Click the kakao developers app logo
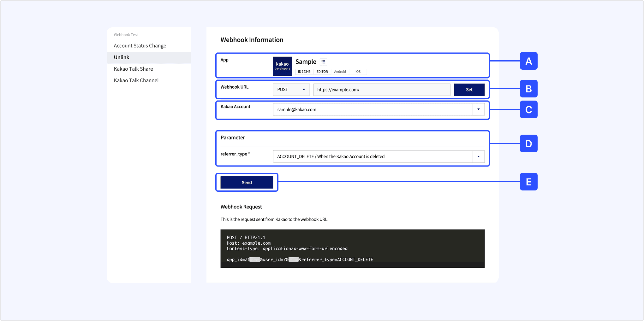 (282, 66)
